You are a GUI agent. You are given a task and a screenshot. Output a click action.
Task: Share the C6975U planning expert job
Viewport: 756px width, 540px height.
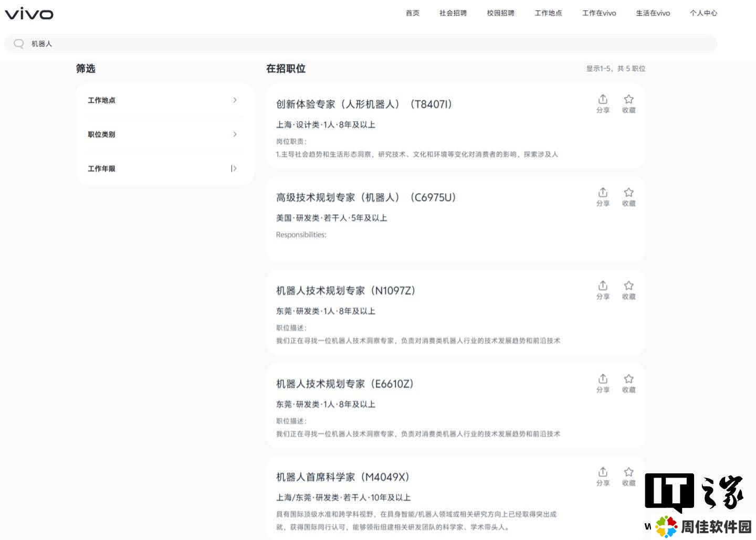pyautogui.click(x=603, y=197)
